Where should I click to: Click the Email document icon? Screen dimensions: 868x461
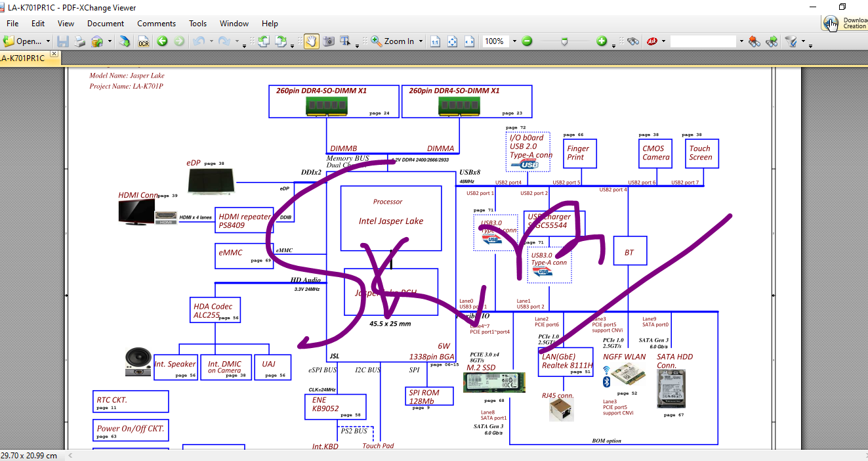point(97,41)
